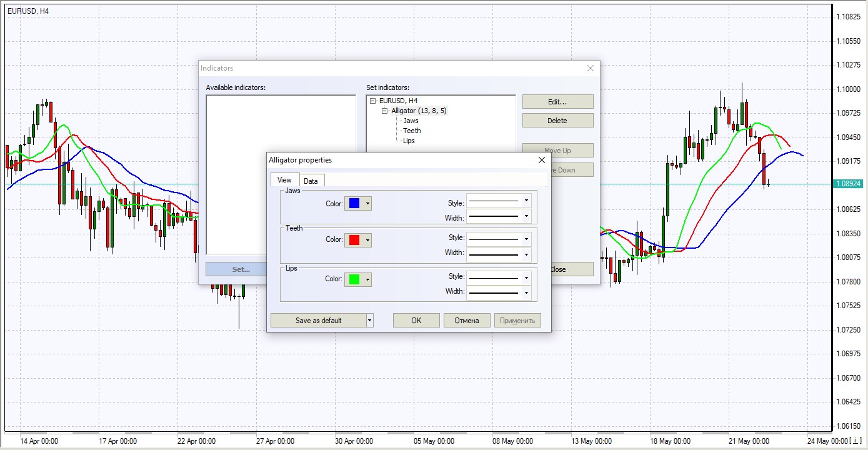Select Alligator (13, 8, 5) in the tree
The image size is (868, 450).
(x=419, y=111)
